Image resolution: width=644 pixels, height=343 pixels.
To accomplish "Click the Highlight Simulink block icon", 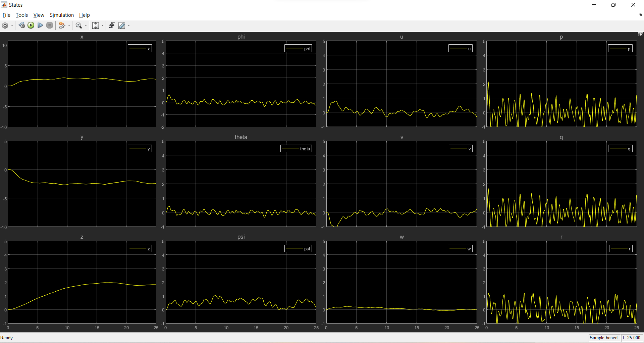I will tap(61, 26).
